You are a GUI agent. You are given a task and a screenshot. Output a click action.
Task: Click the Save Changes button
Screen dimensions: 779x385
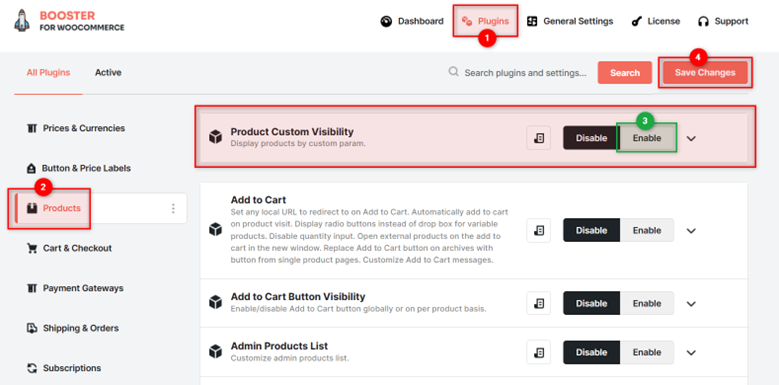pyautogui.click(x=705, y=73)
